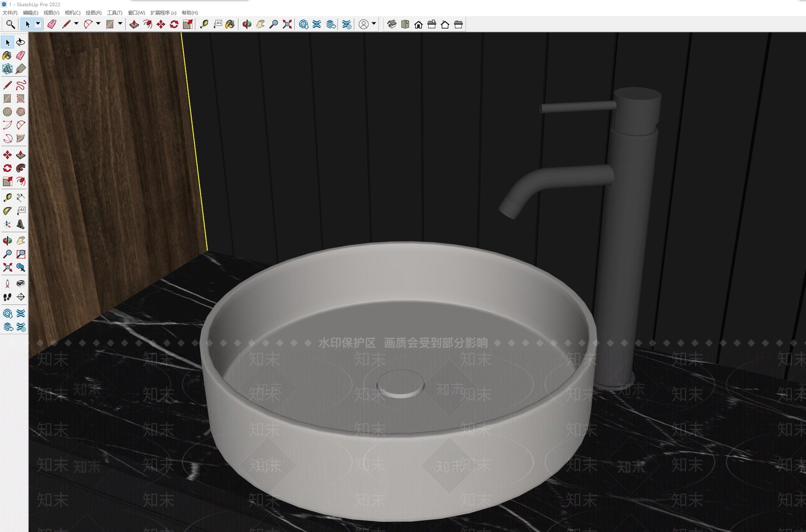This screenshot has width=806, height=532.
Task: Select the Follow Me tool in left toolbar
Action: (21, 168)
